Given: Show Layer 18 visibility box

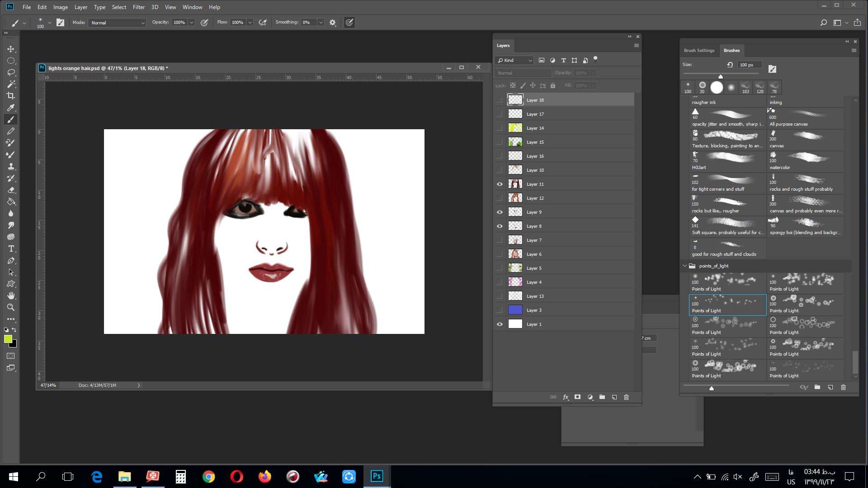Looking at the screenshot, I should pos(500,100).
